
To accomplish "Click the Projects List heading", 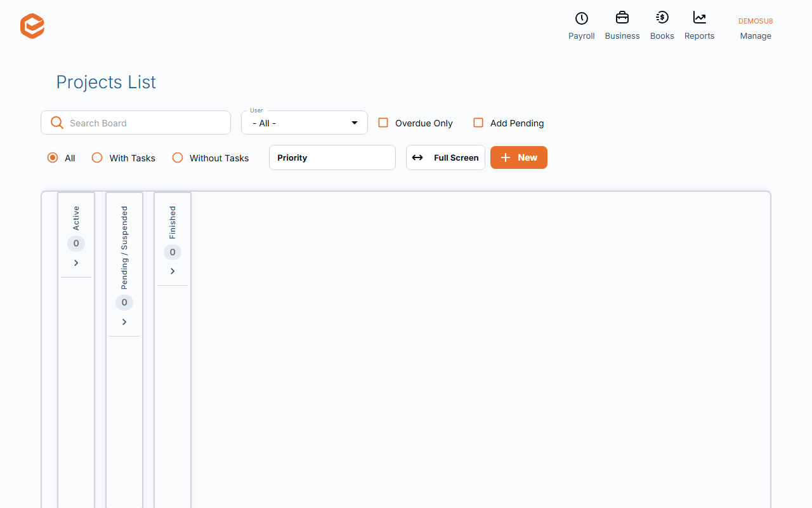I will tap(106, 82).
